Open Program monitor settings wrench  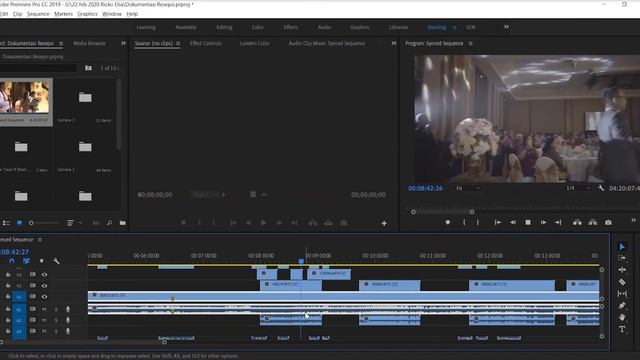point(601,188)
